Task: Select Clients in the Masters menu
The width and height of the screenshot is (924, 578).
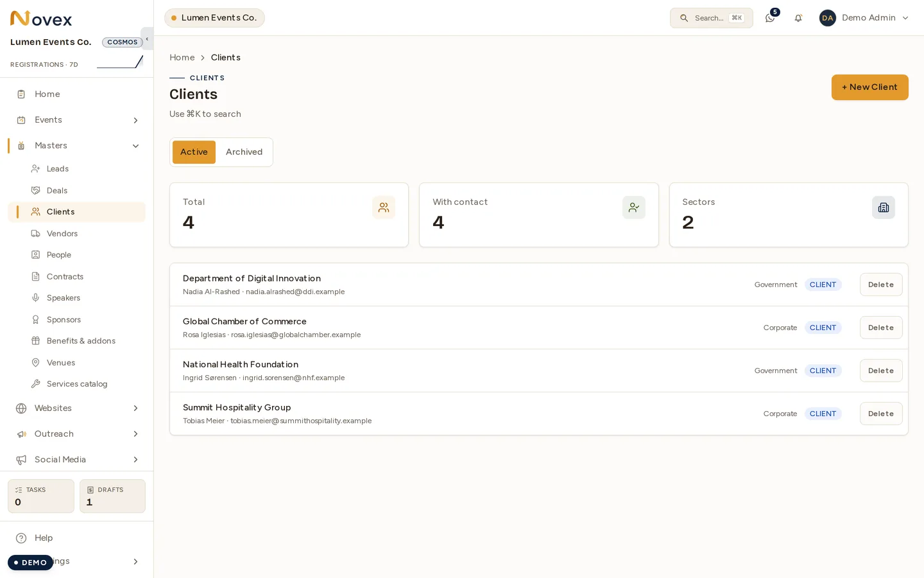Action: pos(77,212)
